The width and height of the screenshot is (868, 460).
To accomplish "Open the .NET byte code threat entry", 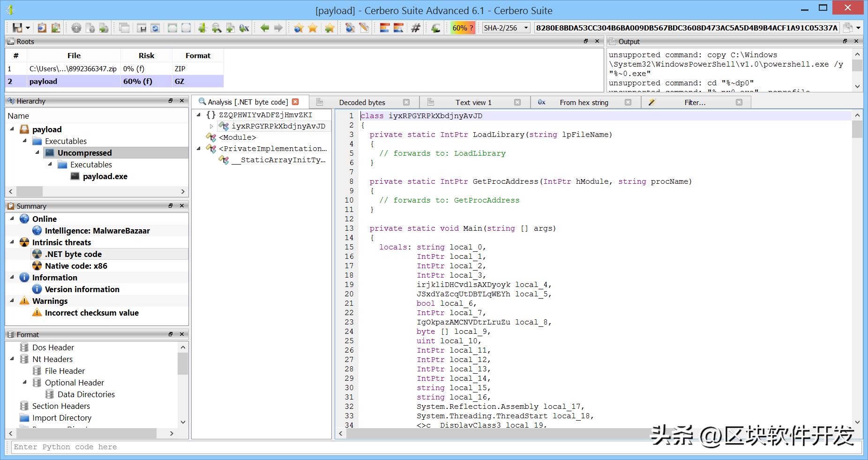I will [73, 254].
